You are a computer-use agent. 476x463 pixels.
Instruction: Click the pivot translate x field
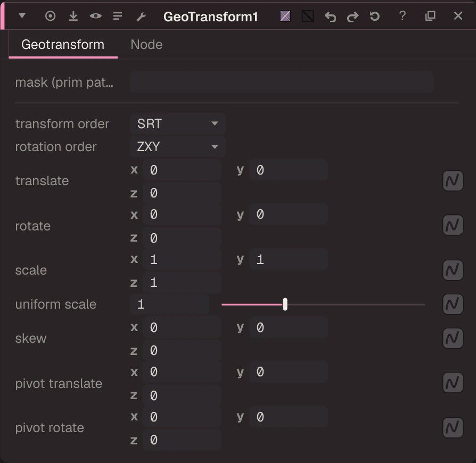(182, 372)
